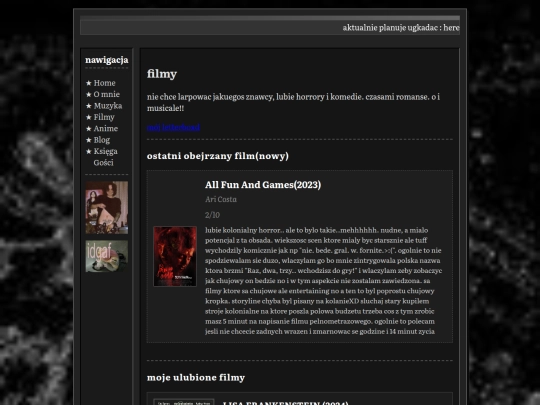Click the star icon beside Blog
This screenshot has height=405, width=540.
coord(89,140)
